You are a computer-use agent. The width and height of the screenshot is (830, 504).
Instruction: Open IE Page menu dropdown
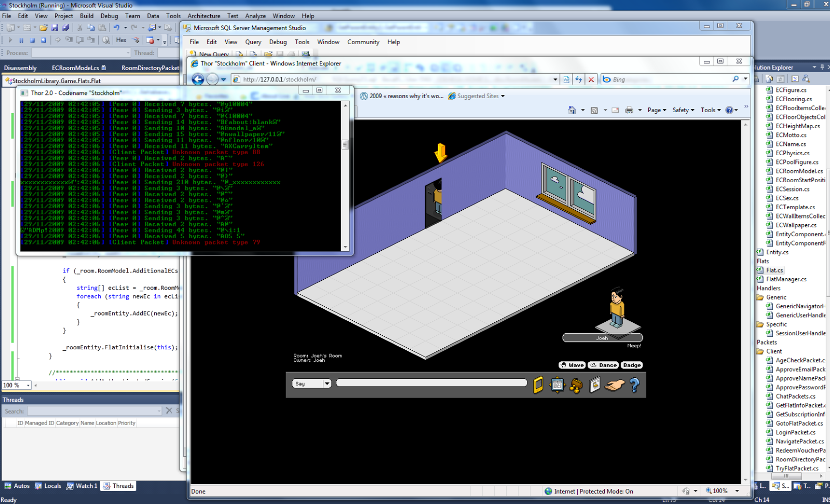657,110
